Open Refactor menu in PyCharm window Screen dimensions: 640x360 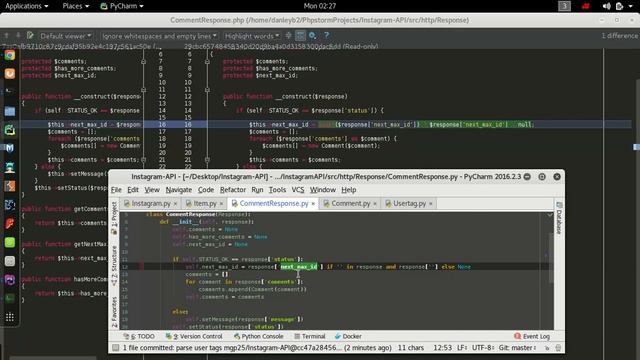point(233,190)
